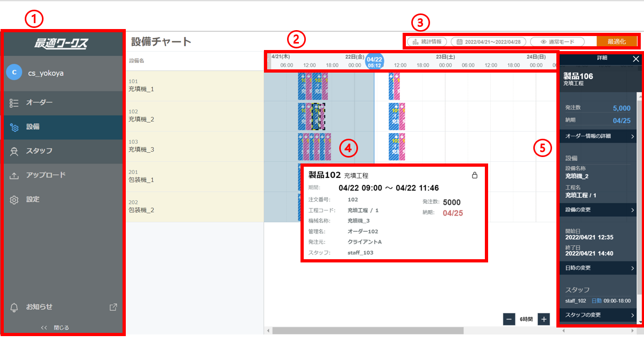Click end date 2022/04/21 14:40
Viewport: 644px width, 363px height.
tap(589, 253)
